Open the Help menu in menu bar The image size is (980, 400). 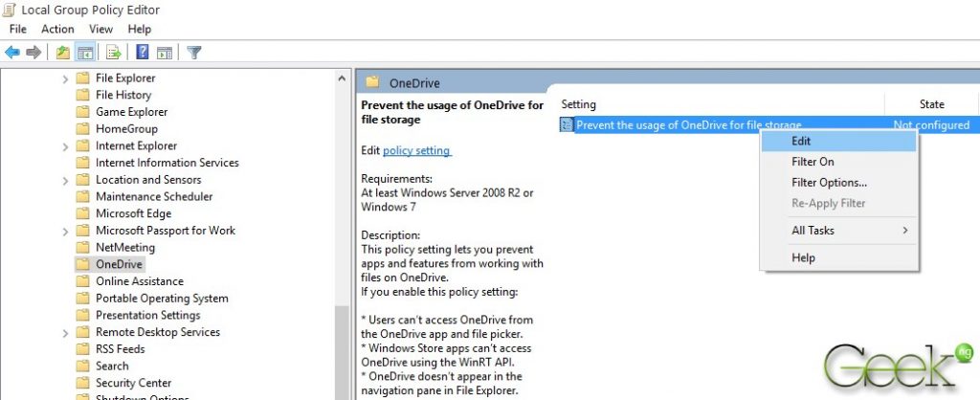point(140,29)
